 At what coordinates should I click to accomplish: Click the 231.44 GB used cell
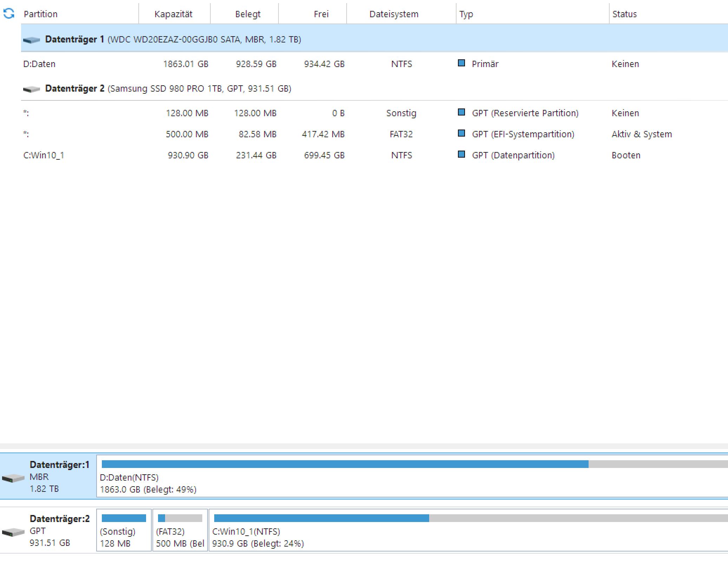[256, 155]
